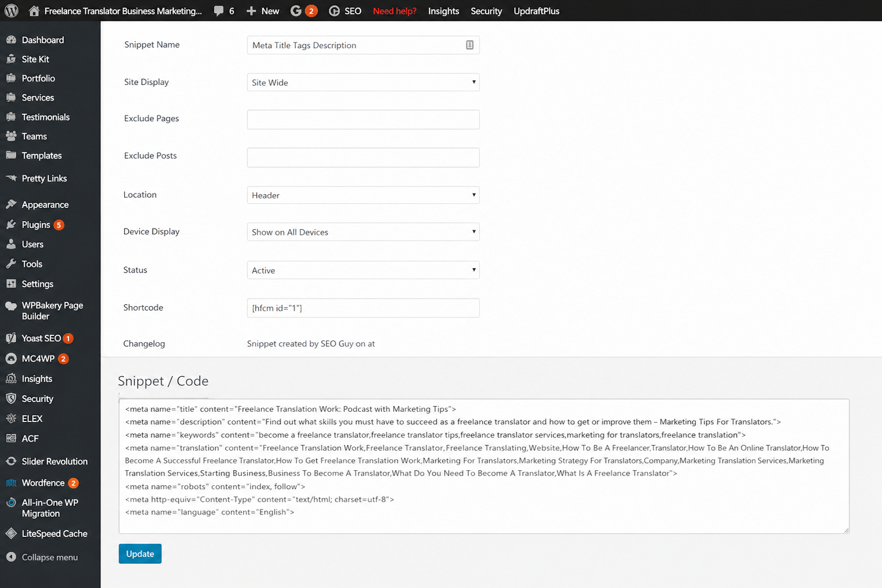Screen dimensions: 882x588
Task: Click the Exclude Posts input field
Action: tap(363, 157)
